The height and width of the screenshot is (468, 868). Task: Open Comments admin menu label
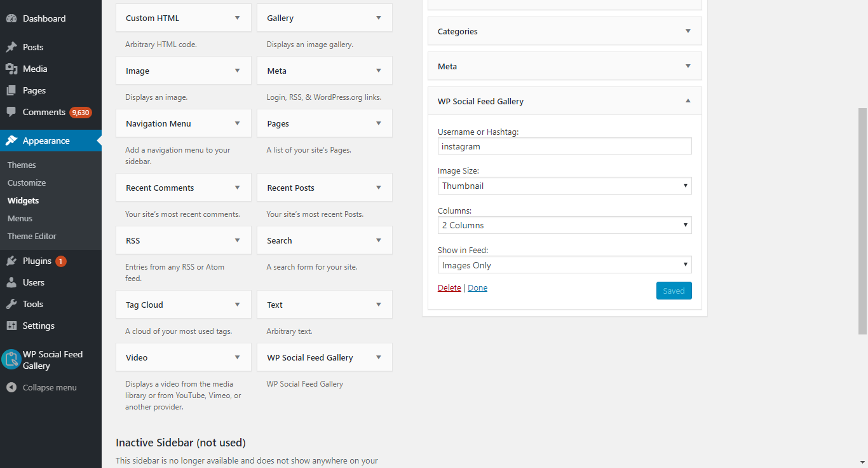click(x=44, y=112)
